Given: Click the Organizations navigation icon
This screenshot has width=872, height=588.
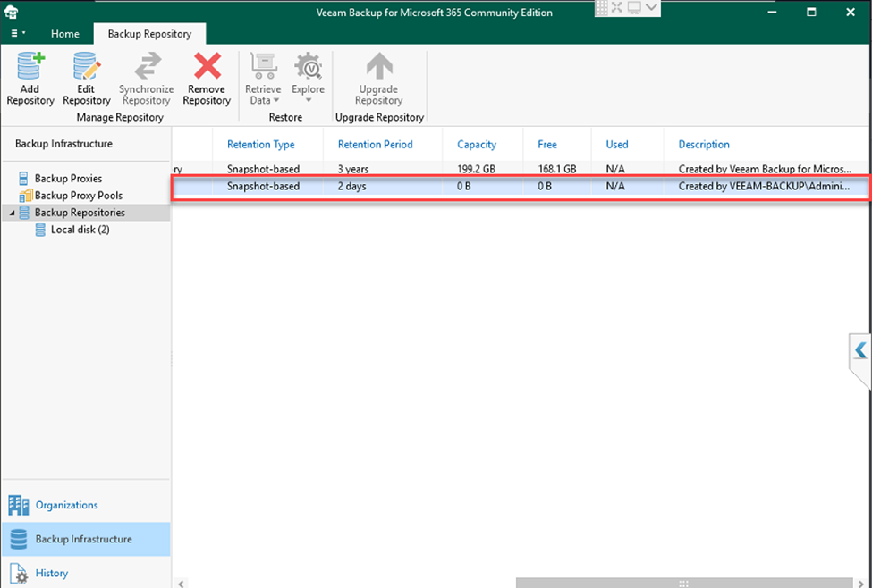Looking at the screenshot, I should [18, 505].
